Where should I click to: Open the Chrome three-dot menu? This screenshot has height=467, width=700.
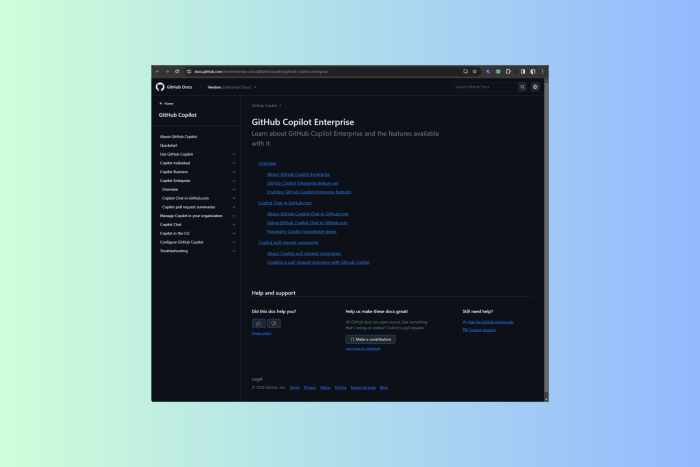point(542,71)
